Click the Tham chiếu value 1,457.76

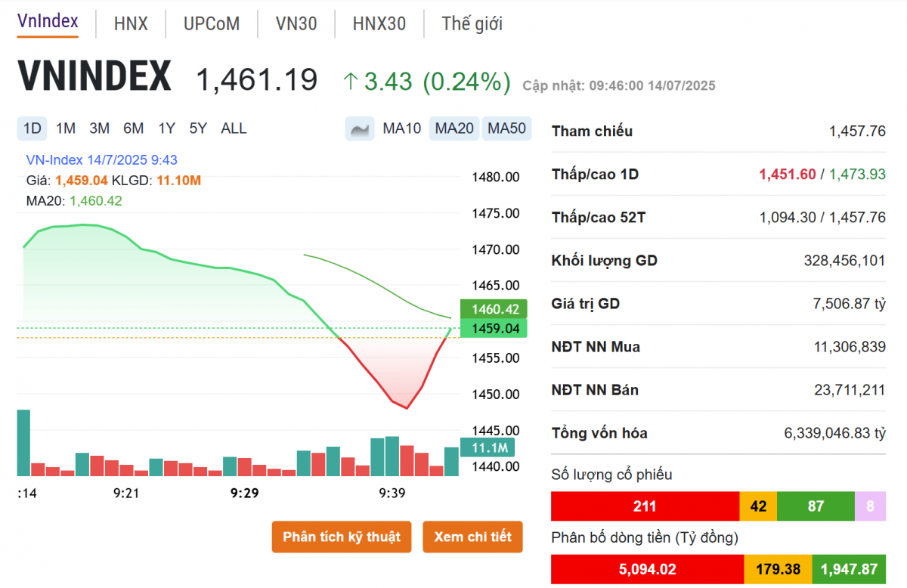tap(857, 132)
